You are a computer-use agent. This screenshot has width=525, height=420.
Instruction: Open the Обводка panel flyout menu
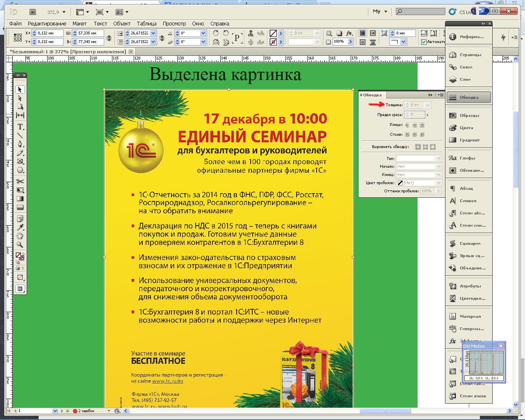point(440,95)
